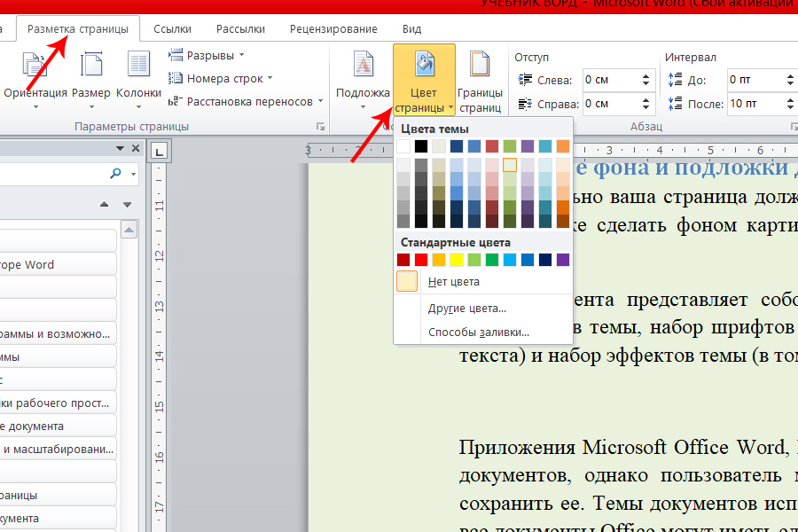
Task: Open Page Borders (Границы страниц) icon
Action: 480,66
